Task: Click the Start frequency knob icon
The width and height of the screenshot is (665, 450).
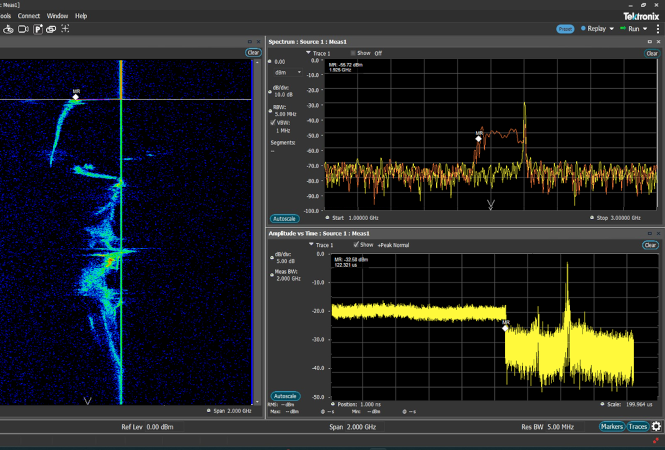Action: click(x=327, y=218)
